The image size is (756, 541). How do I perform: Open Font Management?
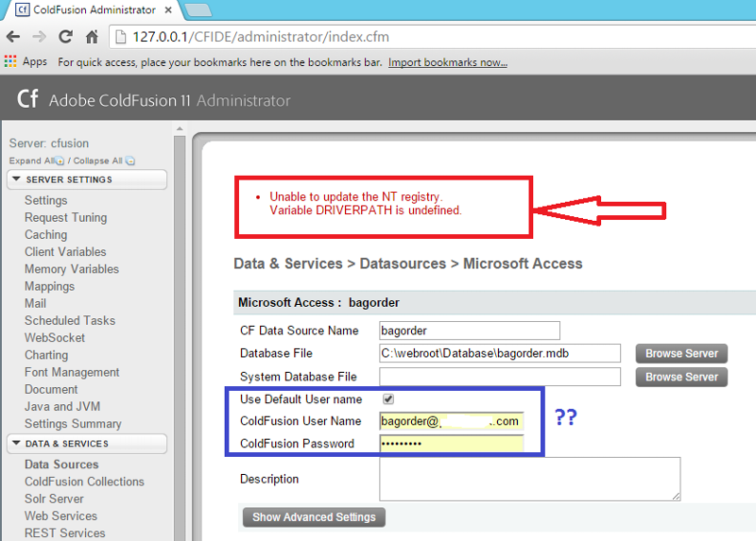[x=72, y=372]
